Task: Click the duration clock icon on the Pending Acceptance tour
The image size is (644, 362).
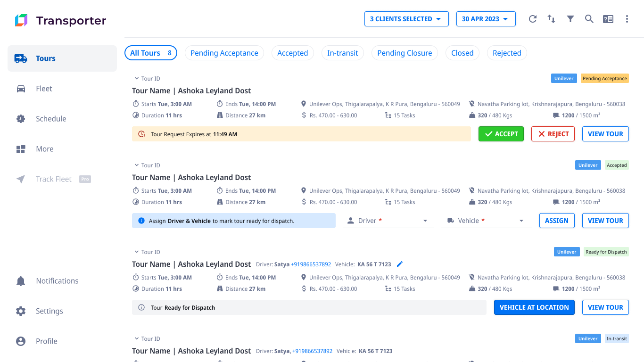Action: 136,115
